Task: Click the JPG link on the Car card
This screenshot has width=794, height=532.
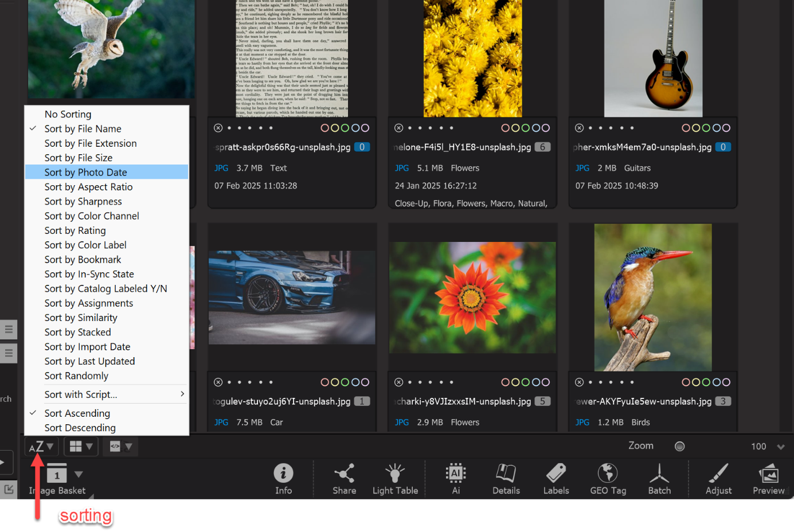Action: coord(221,423)
